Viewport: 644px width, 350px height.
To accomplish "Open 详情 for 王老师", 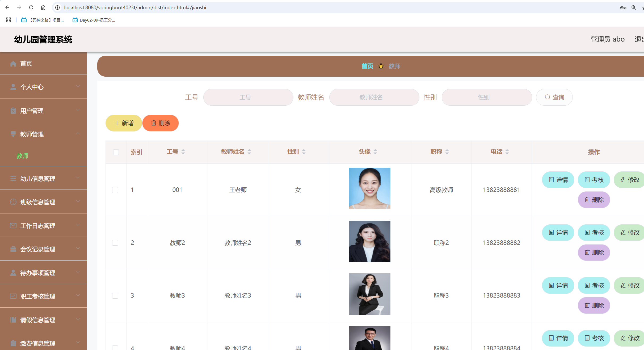I will pyautogui.click(x=558, y=180).
